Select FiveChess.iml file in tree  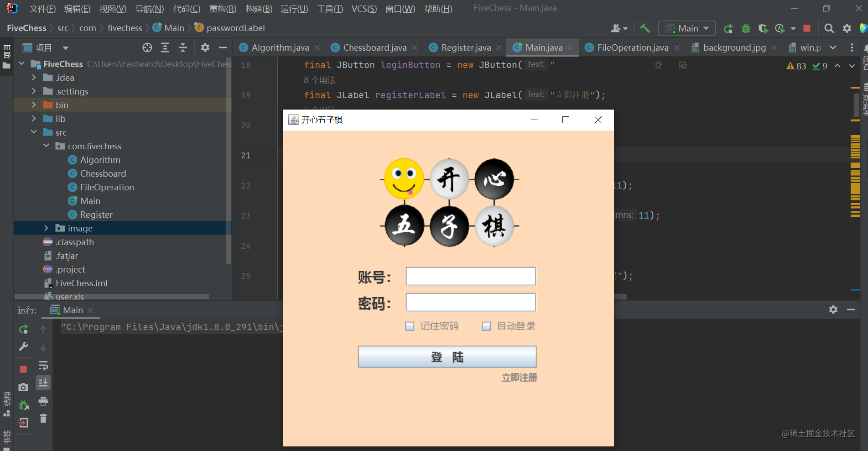81,283
